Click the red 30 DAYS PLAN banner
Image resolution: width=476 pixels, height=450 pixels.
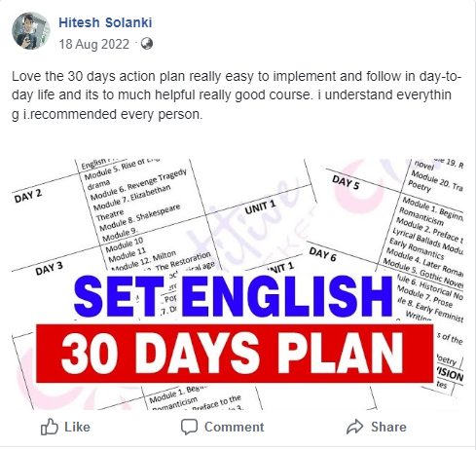click(235, 354)
